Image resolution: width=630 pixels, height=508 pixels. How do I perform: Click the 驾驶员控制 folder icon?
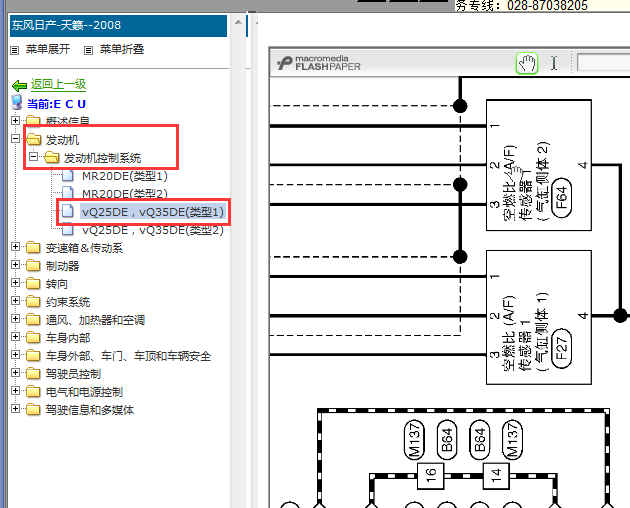[x=33, y=374]
